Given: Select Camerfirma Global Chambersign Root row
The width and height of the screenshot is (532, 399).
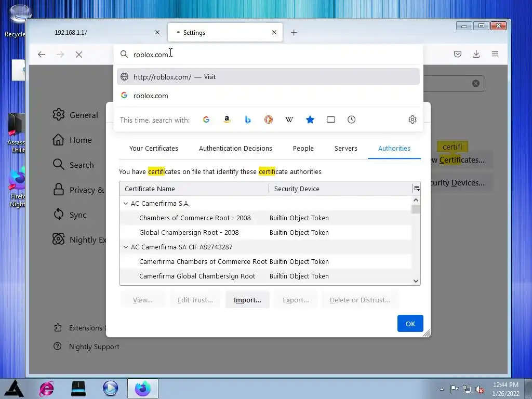Looking at the screenshot, I should coord(265,276).
